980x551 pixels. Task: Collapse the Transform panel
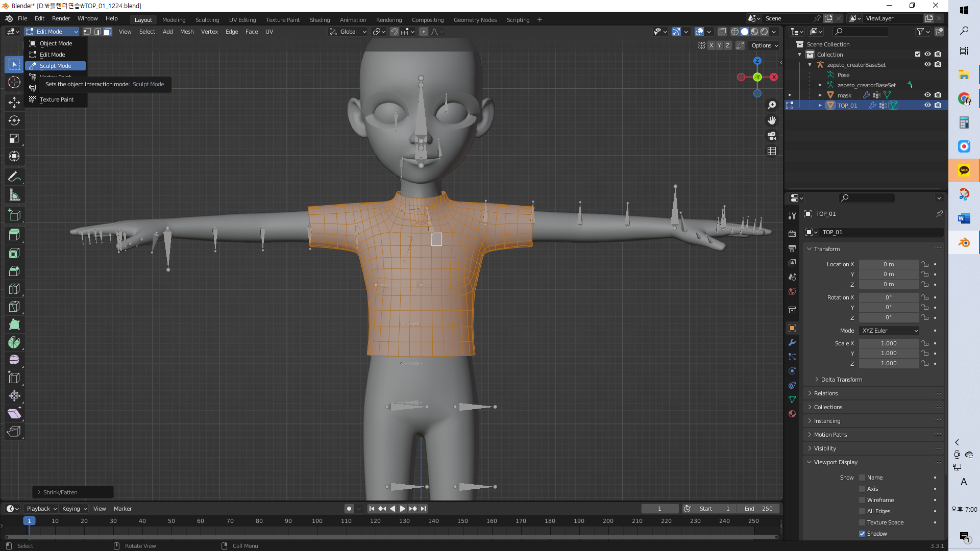(826, 249)
